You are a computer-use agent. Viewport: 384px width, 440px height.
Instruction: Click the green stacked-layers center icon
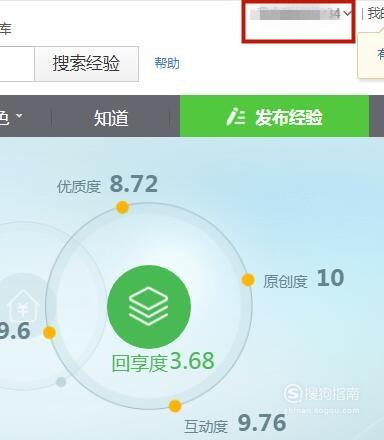[x=149, y=306]
